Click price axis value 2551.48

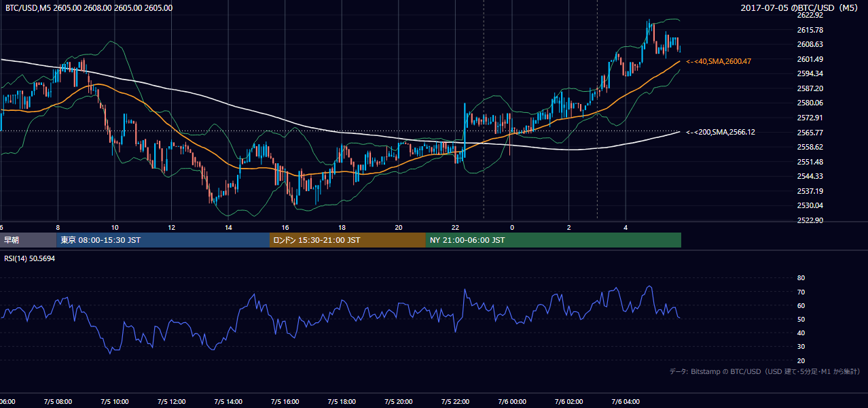click(810, 162)
